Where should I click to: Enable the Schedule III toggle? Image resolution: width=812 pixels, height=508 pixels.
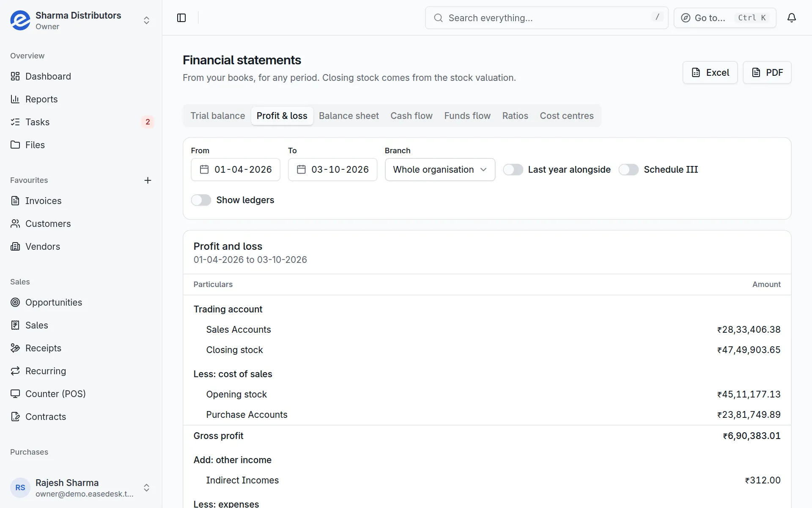[x=628, y=170]
